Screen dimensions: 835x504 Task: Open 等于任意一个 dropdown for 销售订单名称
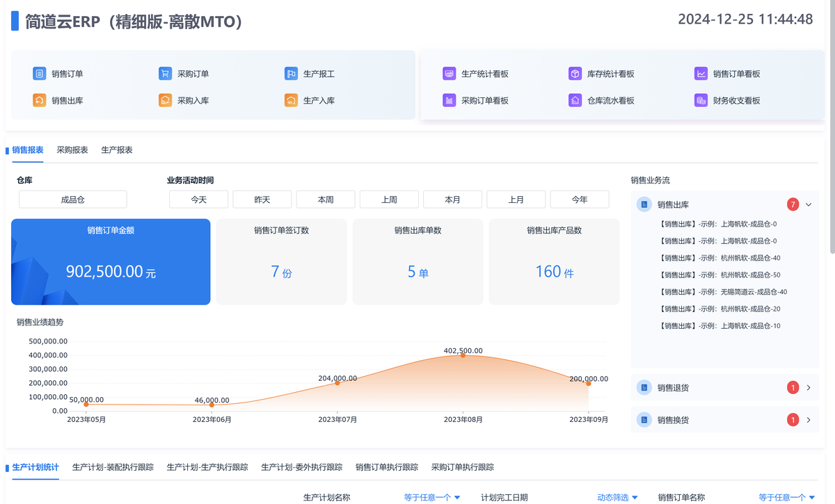tap(787, 498)
